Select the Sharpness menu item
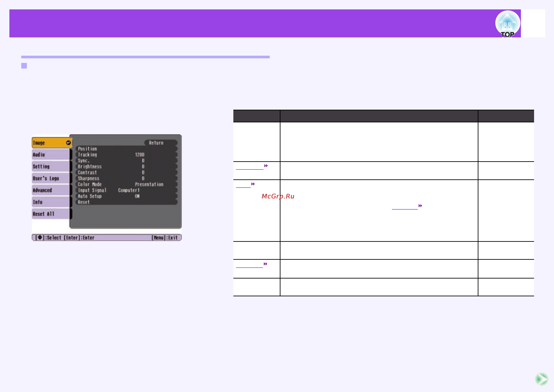This screenshot has height=392, width=554. [x=127, y=178]
